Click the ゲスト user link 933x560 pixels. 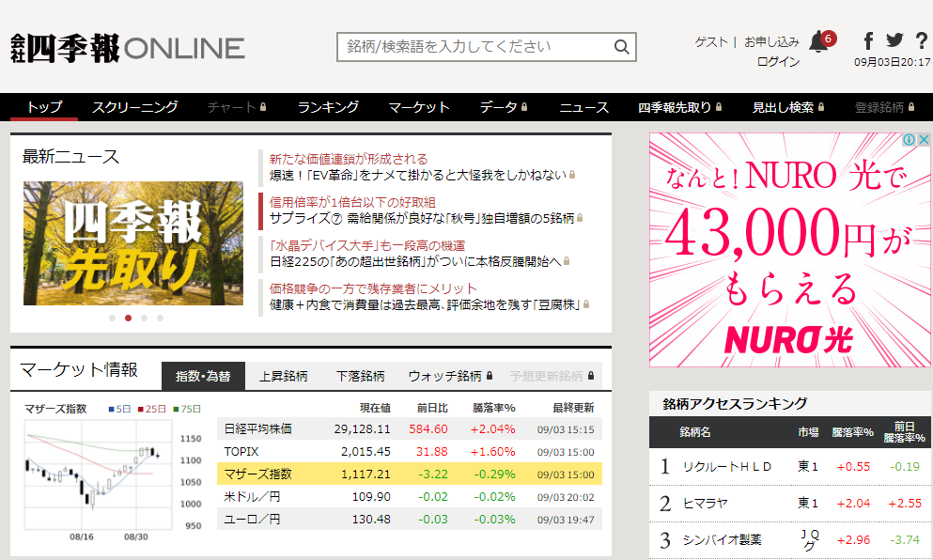(711, 42)
